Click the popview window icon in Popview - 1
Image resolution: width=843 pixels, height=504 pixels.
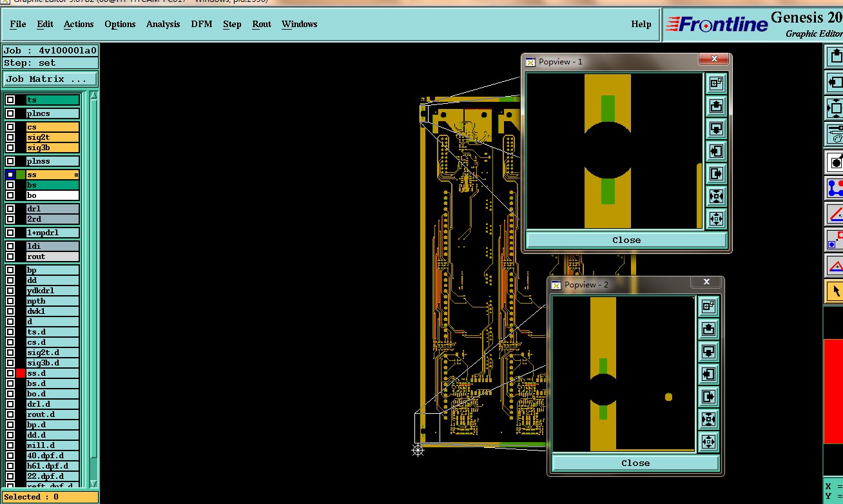point(716,83)
